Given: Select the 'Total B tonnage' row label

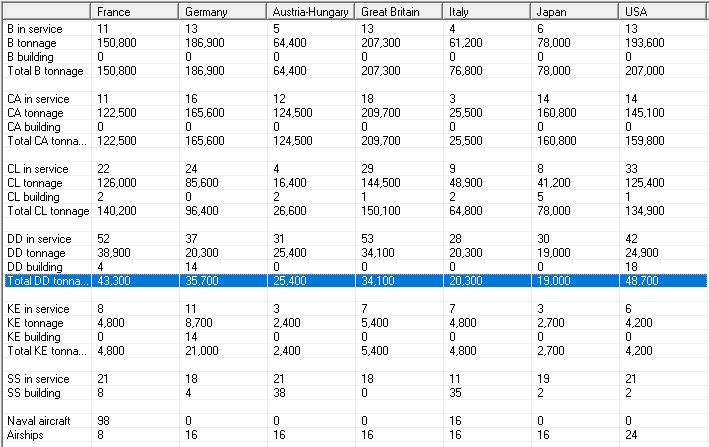Looking at the screenshot, I should (x=45, y=71).
